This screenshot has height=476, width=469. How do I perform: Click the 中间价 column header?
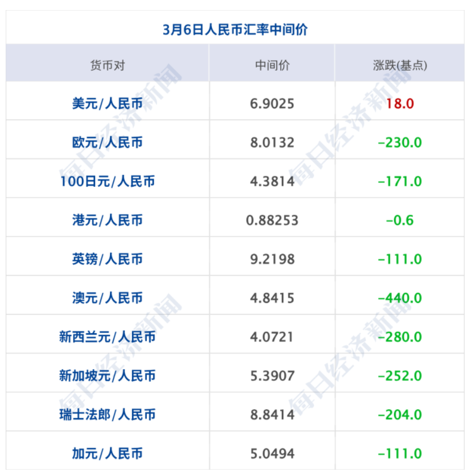272,65
